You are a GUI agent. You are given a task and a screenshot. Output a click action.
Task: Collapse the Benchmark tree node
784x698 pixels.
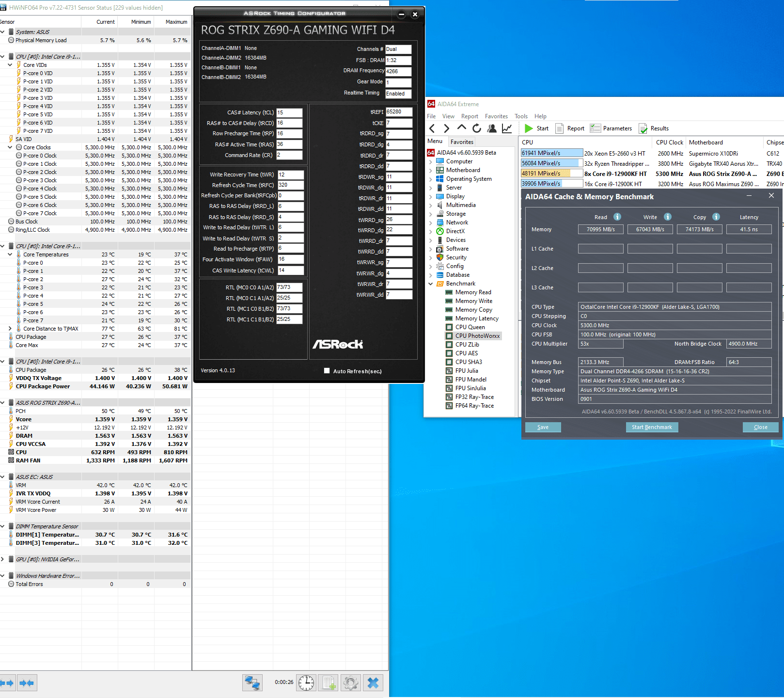(431, 284)
